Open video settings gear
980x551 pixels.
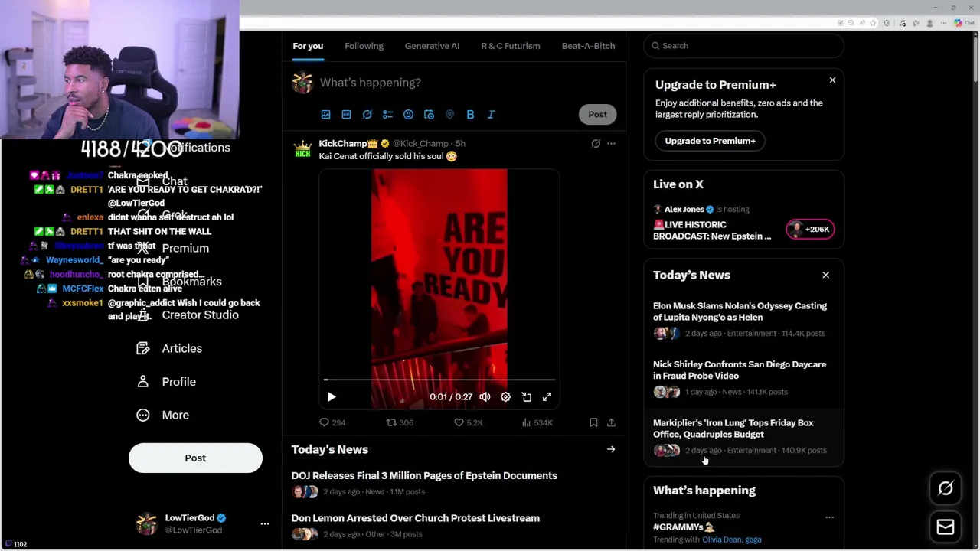tap(505, 397)
